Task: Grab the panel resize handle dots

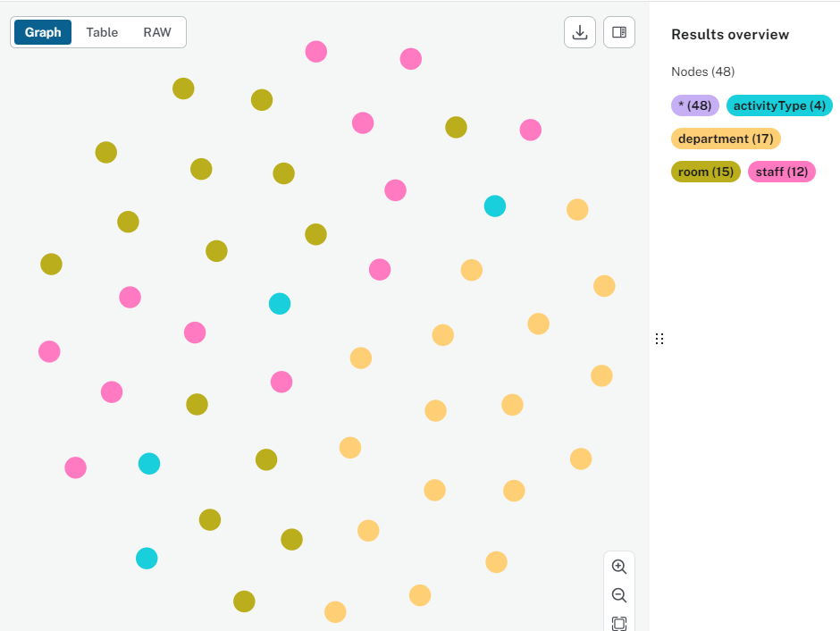Action: (659, 339)
